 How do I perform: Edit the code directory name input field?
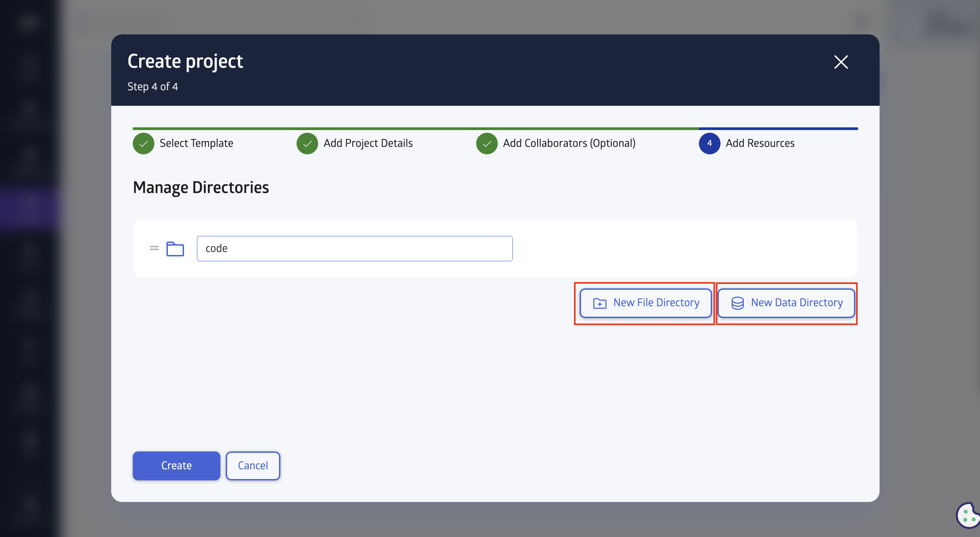[355, 248]
